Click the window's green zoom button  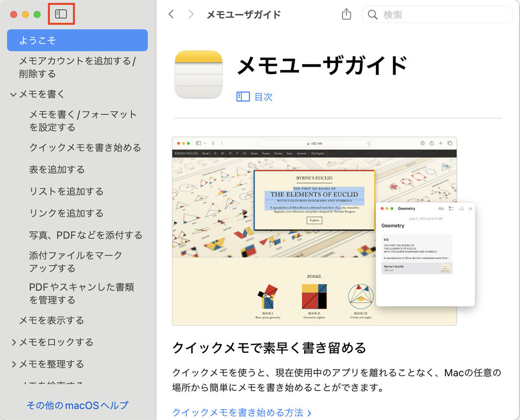point(37,14)
